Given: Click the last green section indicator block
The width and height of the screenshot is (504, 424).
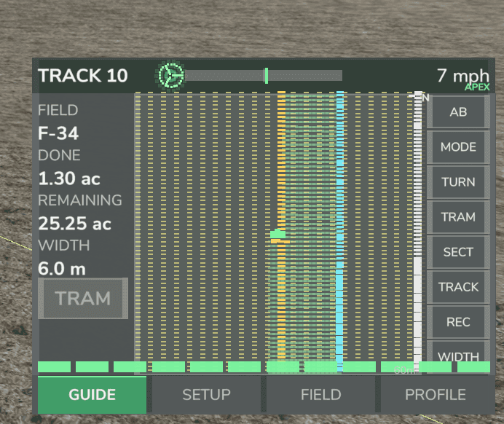Looking at the screenshot, I should tap(473, 366).
